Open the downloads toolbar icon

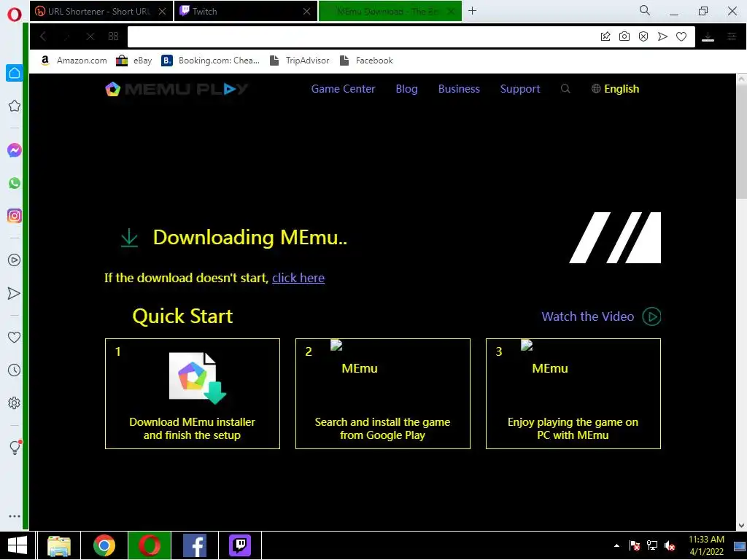(x=708, y=36)
